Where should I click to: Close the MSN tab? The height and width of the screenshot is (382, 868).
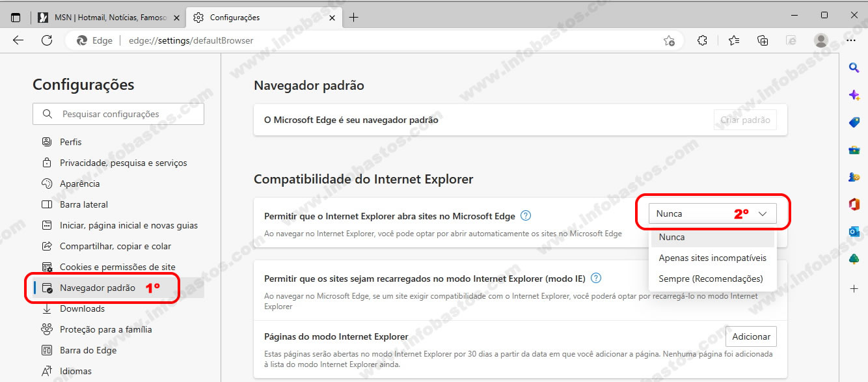click(176, 18)
